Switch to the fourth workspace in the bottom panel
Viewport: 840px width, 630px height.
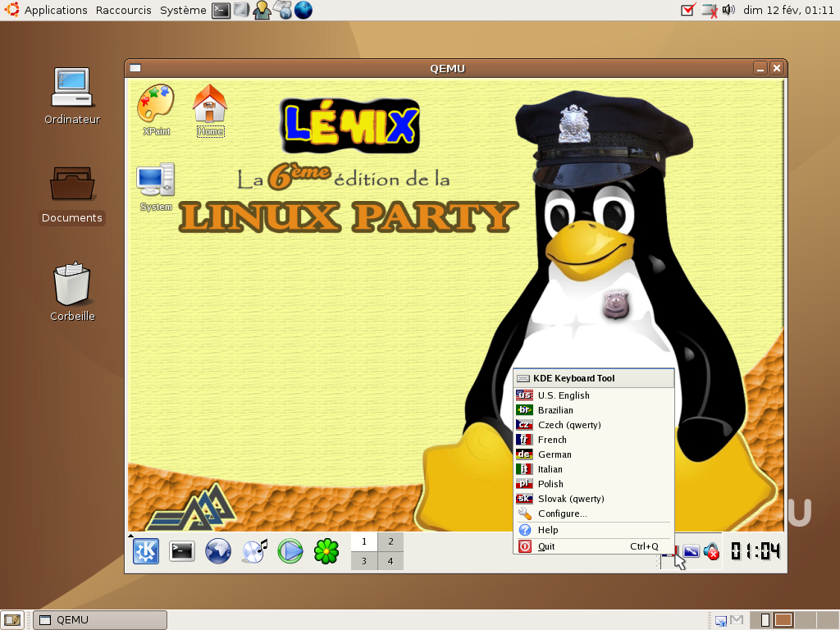827,620
